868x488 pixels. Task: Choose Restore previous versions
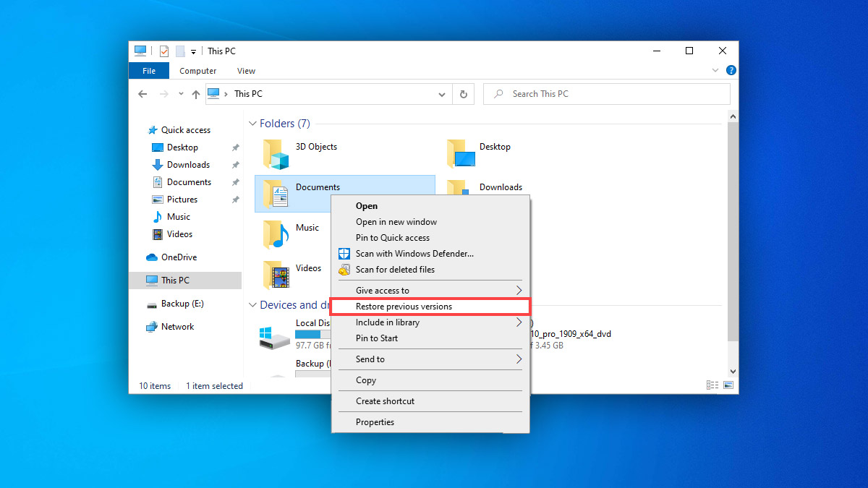(430, 307)
